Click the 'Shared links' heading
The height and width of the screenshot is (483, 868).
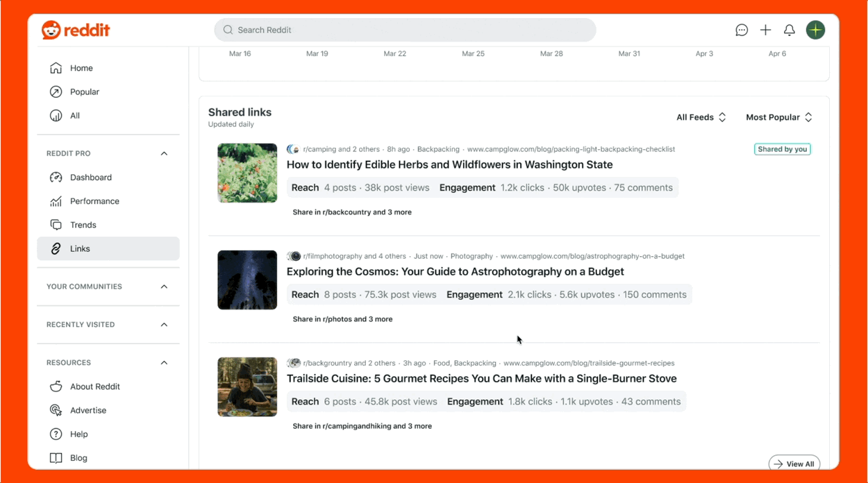tap(240, 112)
